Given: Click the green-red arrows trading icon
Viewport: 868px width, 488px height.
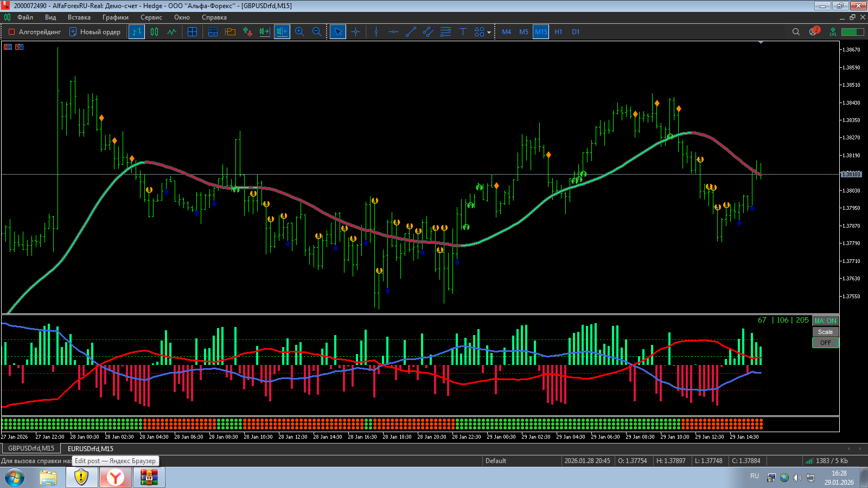Looking at the screenshot, I should (x=247, y=32).
